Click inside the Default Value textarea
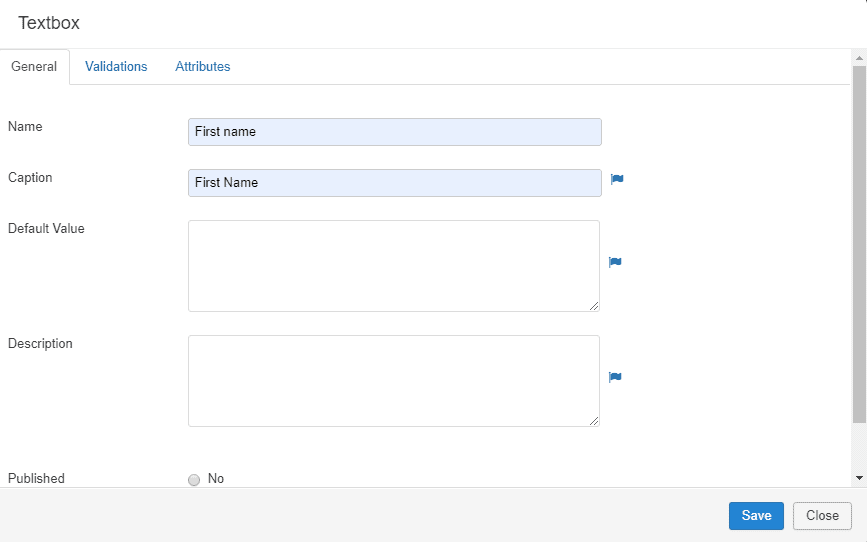 [394, 265]
